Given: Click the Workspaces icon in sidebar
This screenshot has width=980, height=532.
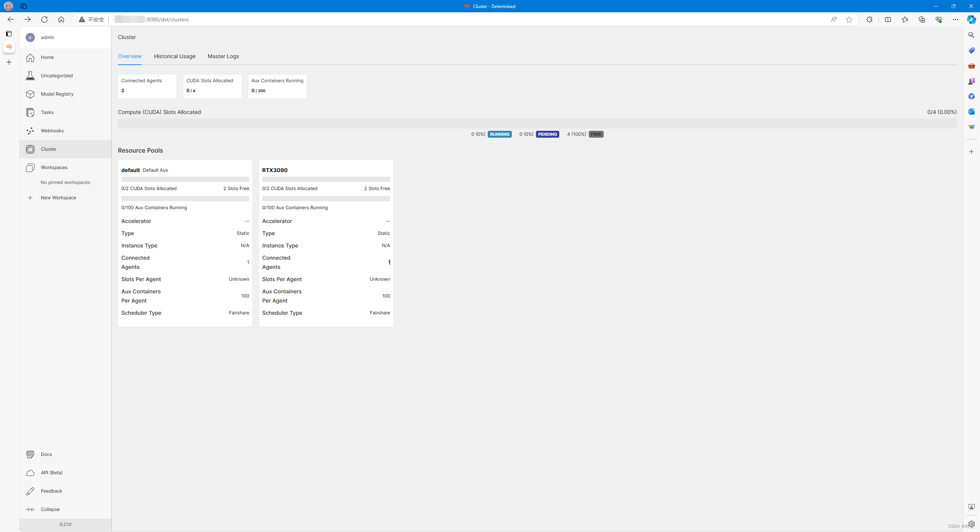Looking at the screenshot, I should (29, 167).
